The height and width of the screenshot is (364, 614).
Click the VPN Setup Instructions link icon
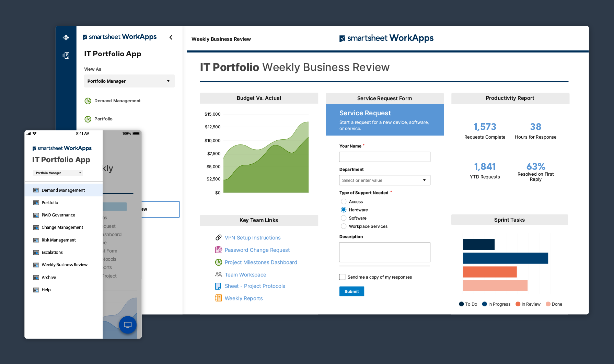218,237
